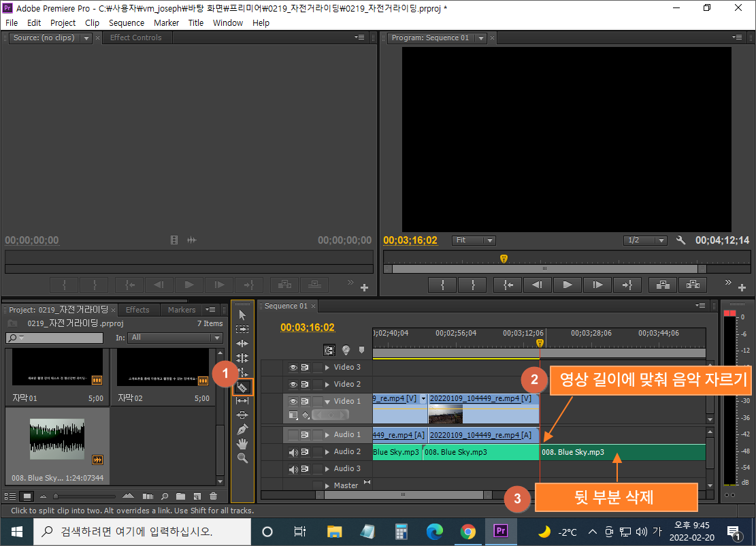756x546 pixels.
Task: Select the Hand tool
Action: (x=242, y=444)
